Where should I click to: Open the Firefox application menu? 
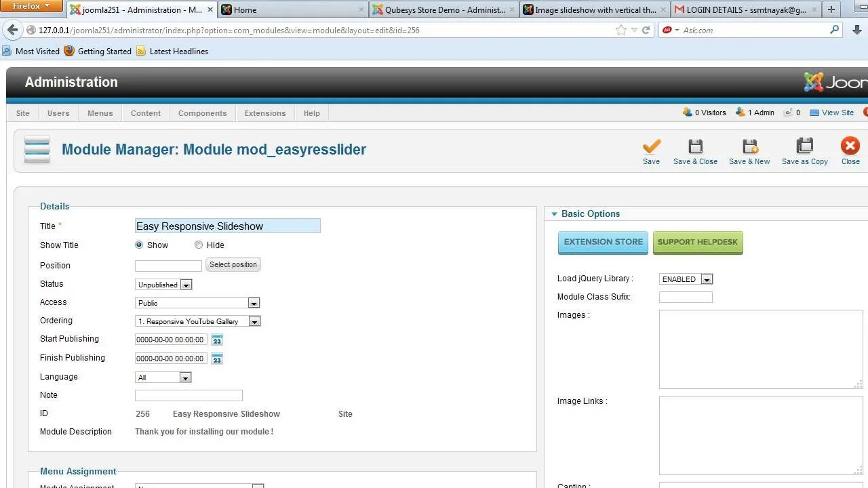pos(31,6)
